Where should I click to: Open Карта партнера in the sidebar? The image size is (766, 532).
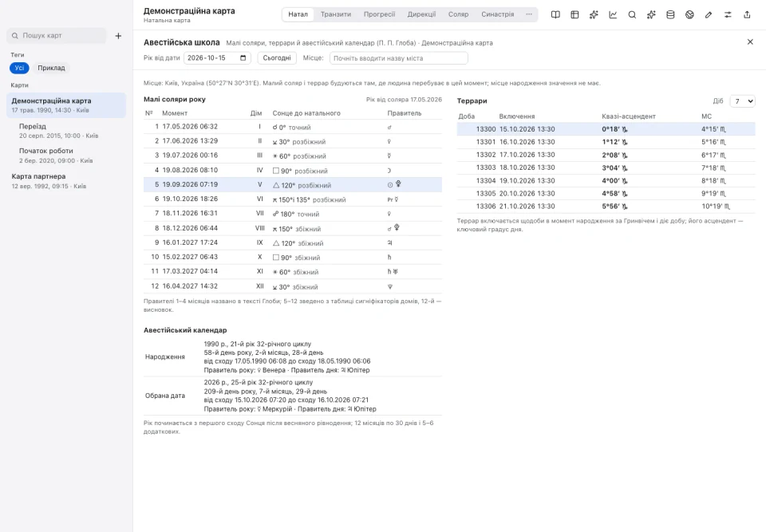click(x=66, y=181)
